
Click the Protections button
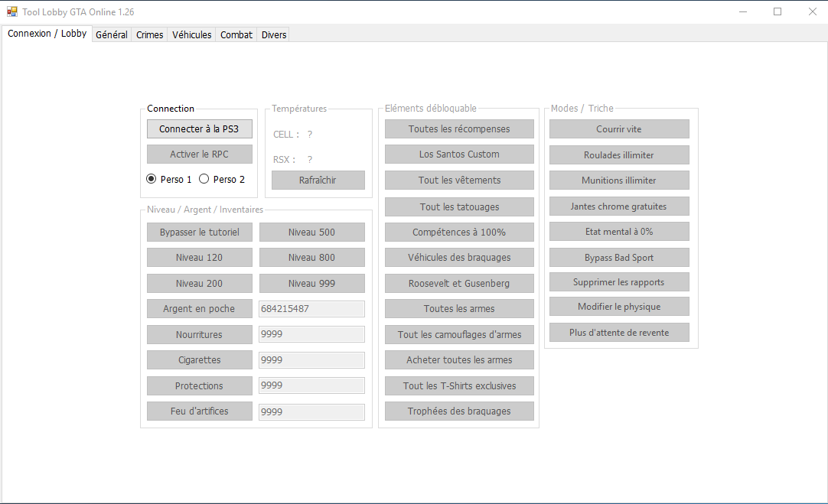point(199,385)
